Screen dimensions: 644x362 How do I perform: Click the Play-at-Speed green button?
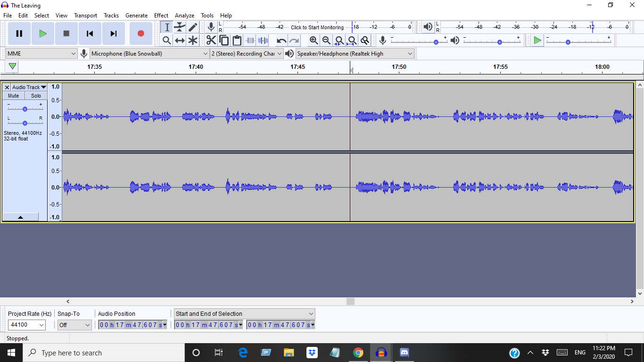[x=537, y=41]
